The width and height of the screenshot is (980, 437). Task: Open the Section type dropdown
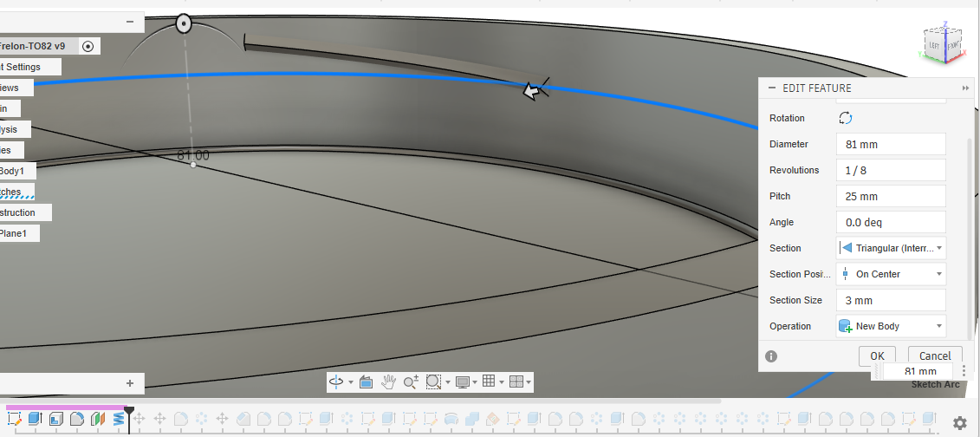(x=891, y=248)
